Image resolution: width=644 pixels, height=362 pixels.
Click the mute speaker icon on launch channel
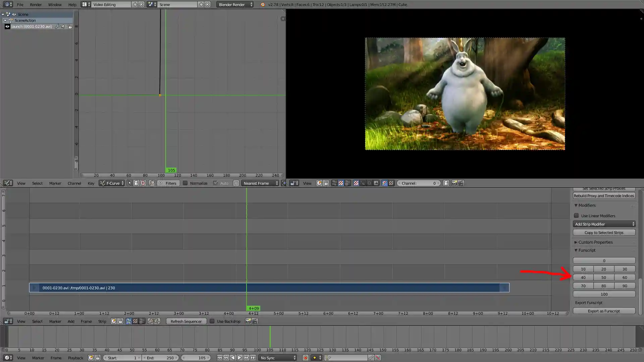[x=63, y=26]
